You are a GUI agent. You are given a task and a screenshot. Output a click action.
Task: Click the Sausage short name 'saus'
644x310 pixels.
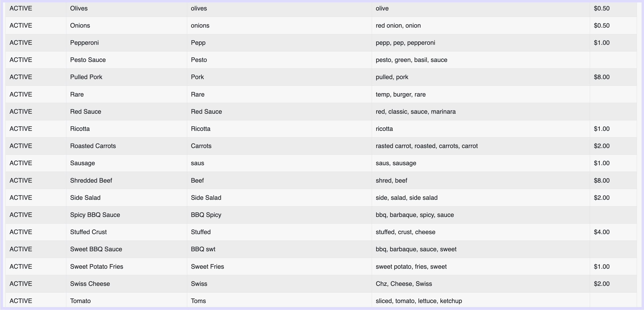pos(197,163)
